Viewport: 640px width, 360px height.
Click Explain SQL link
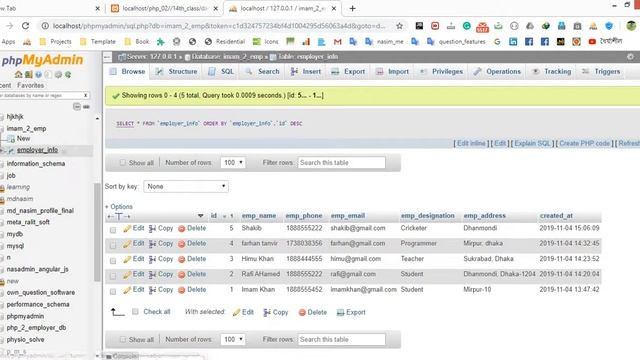pyautogui.click(x=532, y=143)
